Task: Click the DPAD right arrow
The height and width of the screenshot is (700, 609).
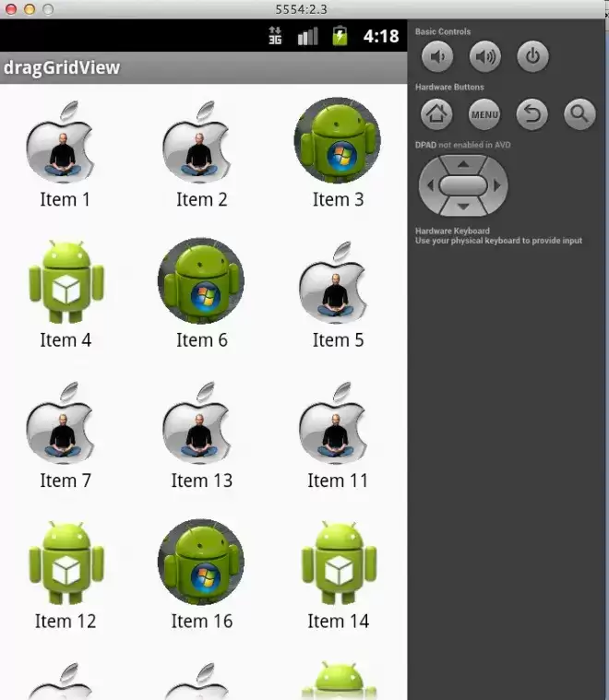Action: pos(496,185)
